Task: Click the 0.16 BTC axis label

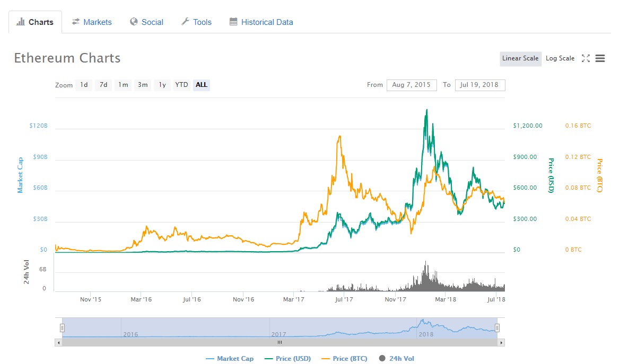Action: pos(578,126)
